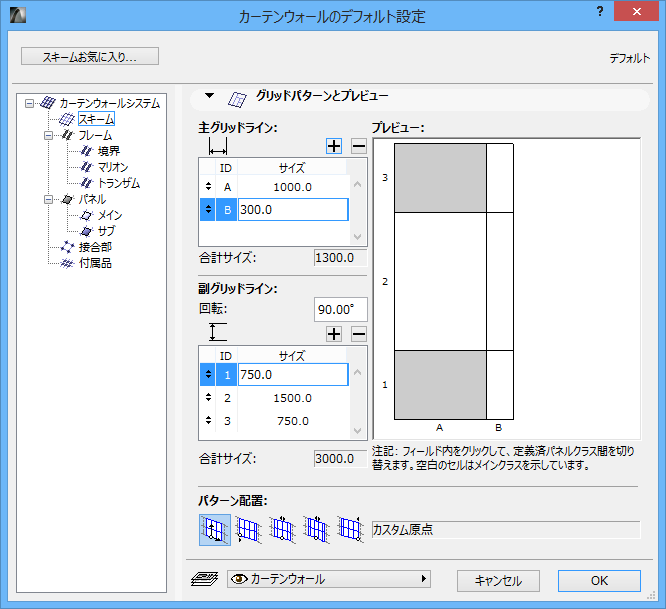Image resolution: width=666 pixels, height=609 pixels.
Task: Select the third pattern placement icon
Action: [282, 530]
